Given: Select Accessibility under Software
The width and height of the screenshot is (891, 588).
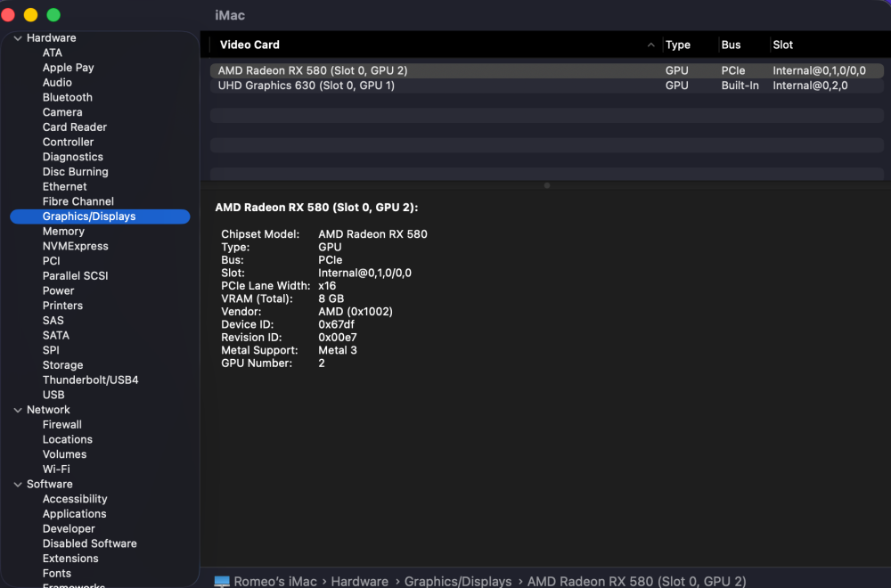Looking at the screenshot, I should [x=75, y=499].
